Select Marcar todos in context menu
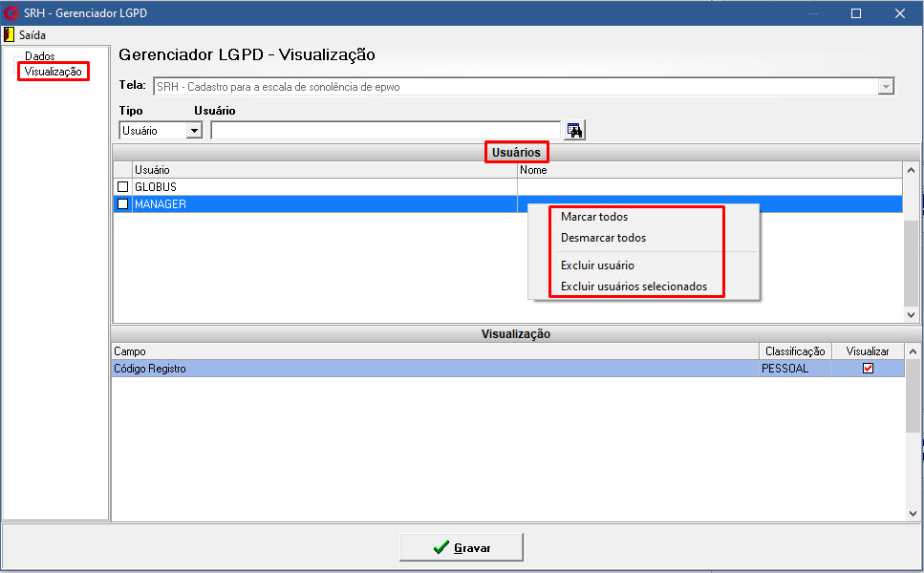This screenshot has width=924, height=573. click(594, 217)
